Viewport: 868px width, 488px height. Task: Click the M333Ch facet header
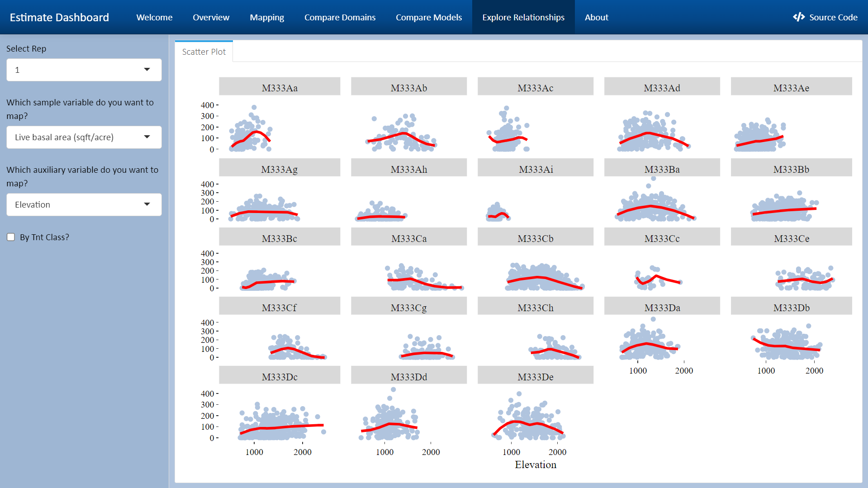pyautogui.click(x=536, y=306)
